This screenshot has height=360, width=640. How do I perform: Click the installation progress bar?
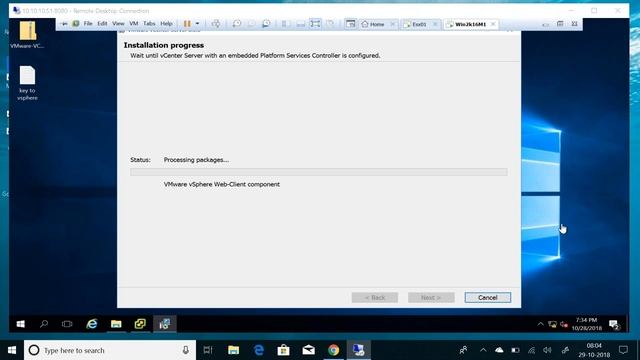[319, 172]
